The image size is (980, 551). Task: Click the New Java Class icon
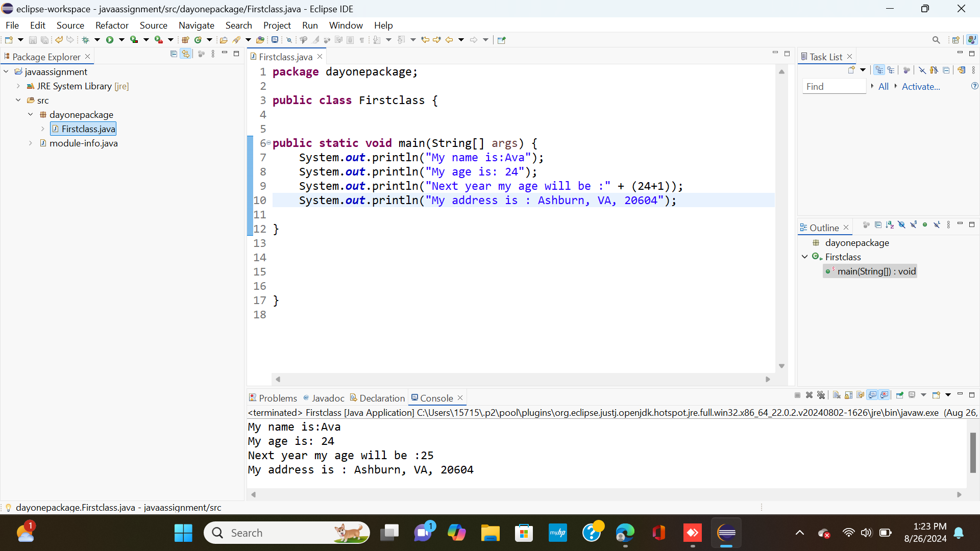pyautogui.click(x=198, y=40)
